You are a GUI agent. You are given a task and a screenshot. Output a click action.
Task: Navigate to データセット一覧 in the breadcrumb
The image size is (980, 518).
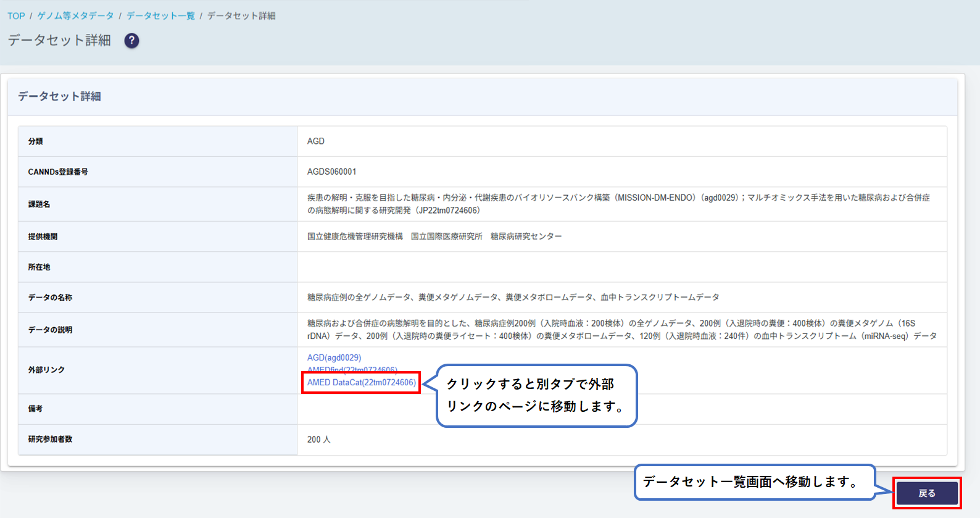(x=160, y=16)
